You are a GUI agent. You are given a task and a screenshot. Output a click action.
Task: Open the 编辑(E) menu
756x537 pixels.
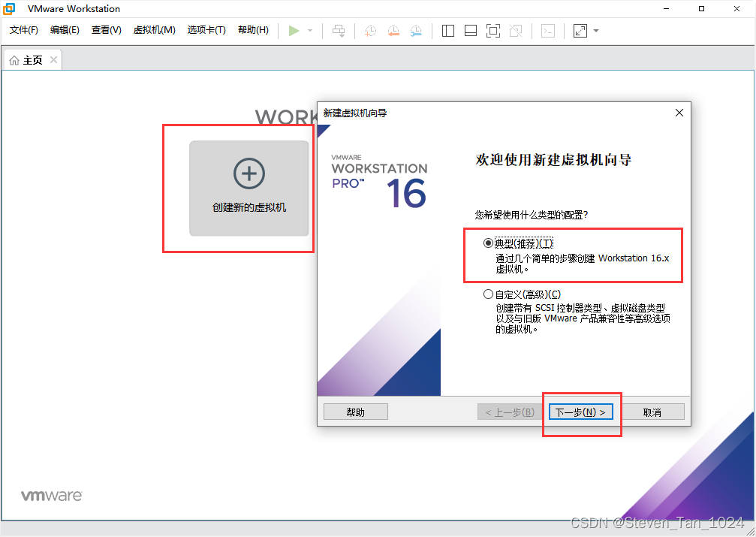65,30
